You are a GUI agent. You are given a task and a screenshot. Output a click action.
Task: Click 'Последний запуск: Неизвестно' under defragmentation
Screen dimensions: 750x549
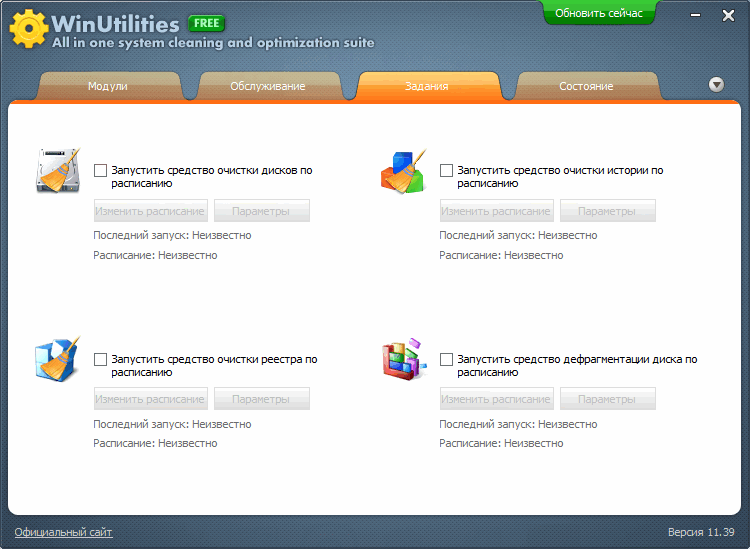[518, 424]
